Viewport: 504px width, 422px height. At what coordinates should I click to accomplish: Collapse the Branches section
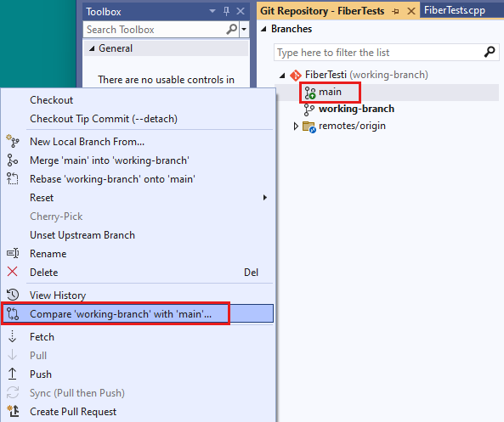point(263,29)
